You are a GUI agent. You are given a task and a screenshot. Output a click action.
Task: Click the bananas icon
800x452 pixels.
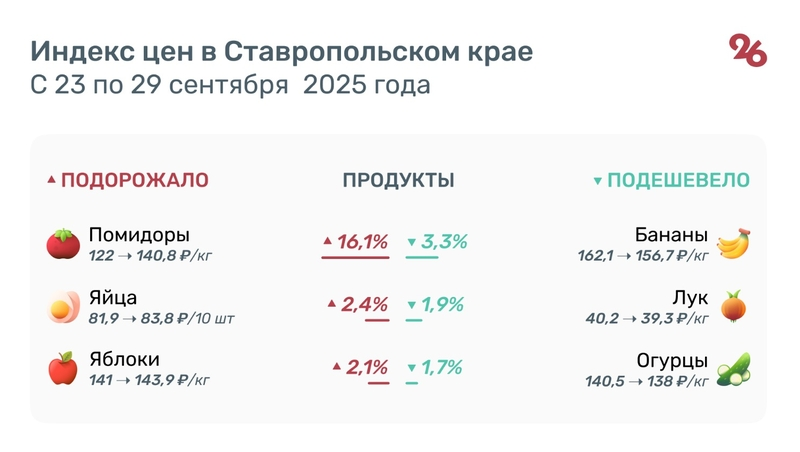(734, 244)
